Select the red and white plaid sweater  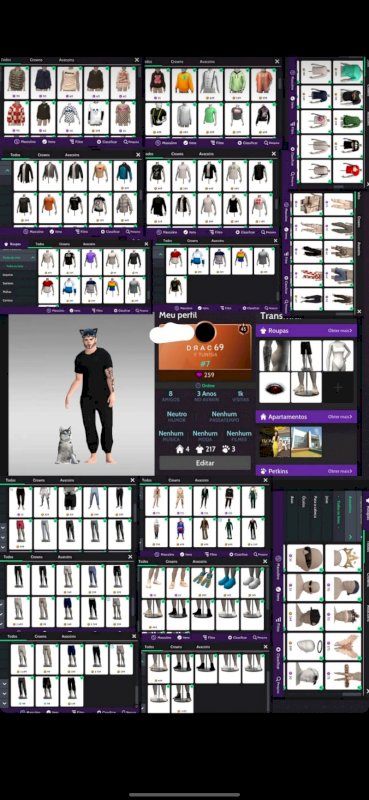coord(16,116)
